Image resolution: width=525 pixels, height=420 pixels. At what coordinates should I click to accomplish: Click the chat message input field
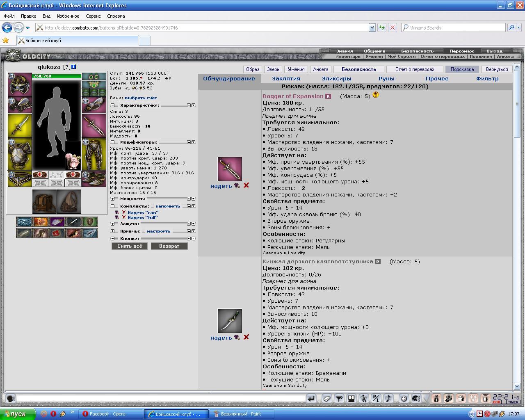coord(161,398)
